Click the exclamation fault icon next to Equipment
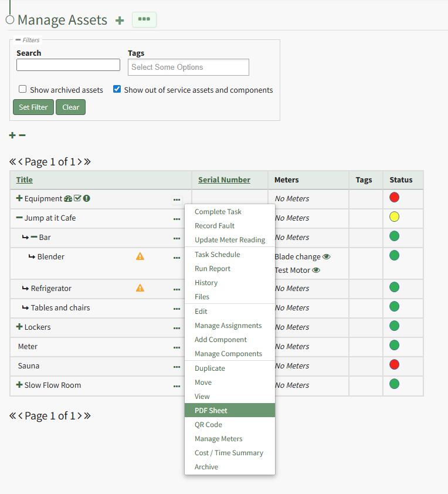The image size is (448, 494). pyautogui.click(x=86, y=199)
